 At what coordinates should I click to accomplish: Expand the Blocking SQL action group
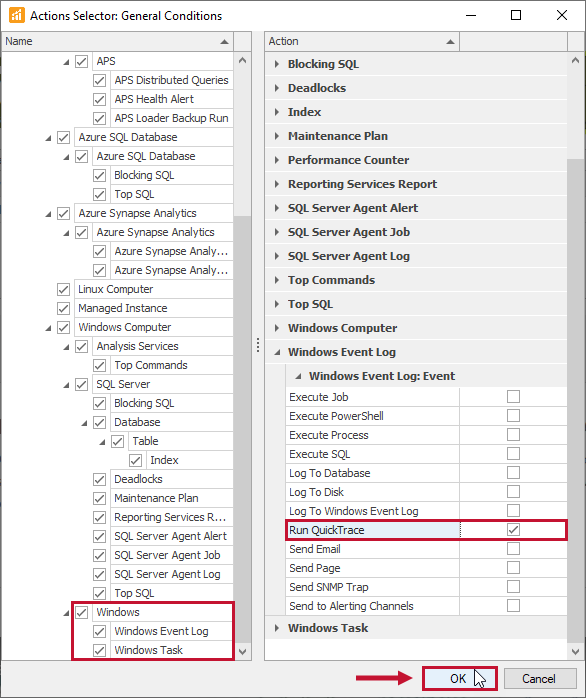(277, 64)
